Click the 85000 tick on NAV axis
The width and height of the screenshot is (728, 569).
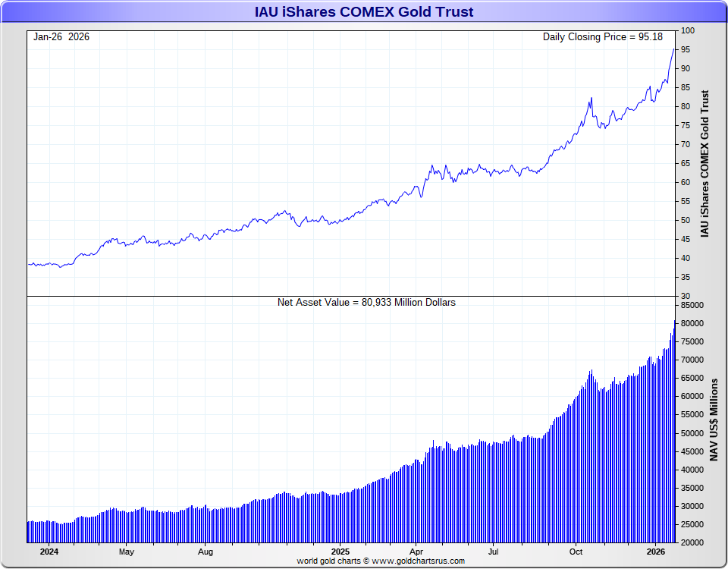692,306
